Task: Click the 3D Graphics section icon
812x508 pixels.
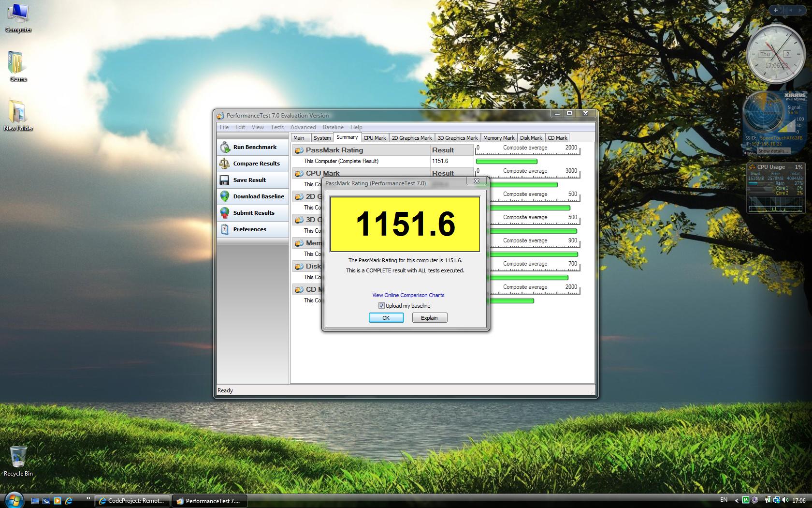Action: point(299,220)
